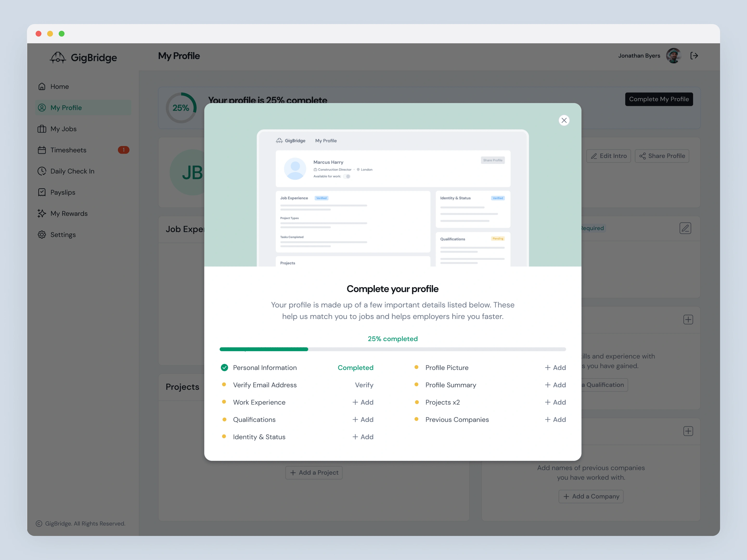Screen dimensions: 747x560
Task: Toggle Available for work in the preview
Action: [x=347, y=176]
